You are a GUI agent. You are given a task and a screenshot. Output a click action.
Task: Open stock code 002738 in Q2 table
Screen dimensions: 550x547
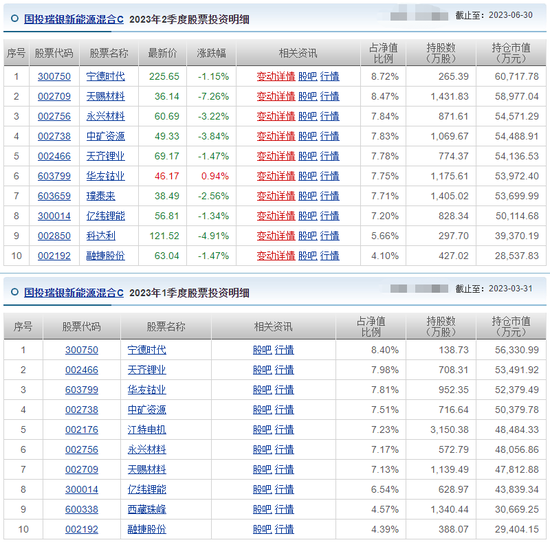[54, 136]
